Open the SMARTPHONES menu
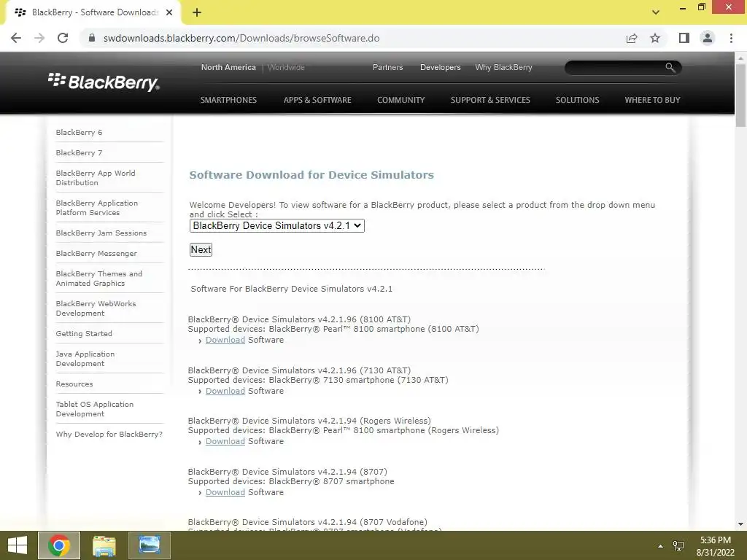 pyautogui.click(x=228, y=100)
